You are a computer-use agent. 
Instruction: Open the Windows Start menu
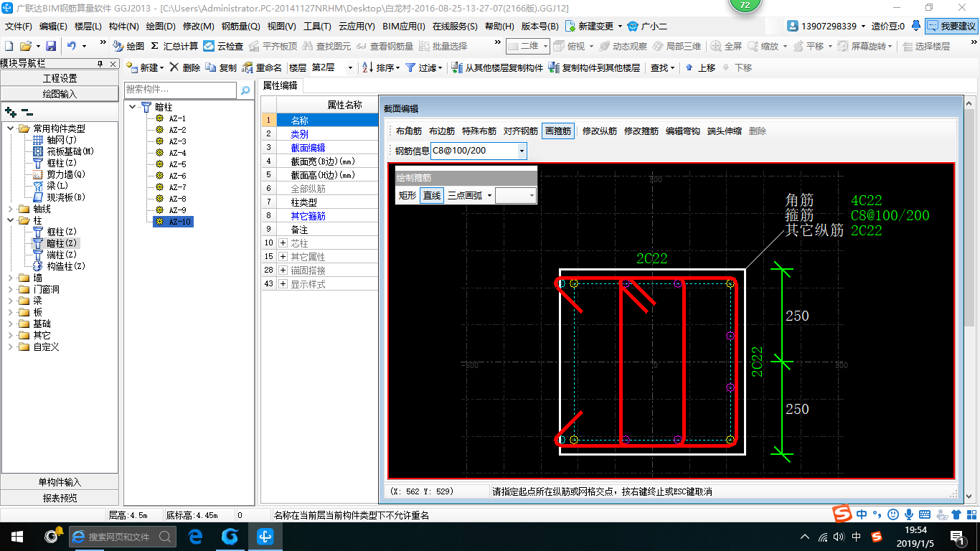(x=17, y=536)
